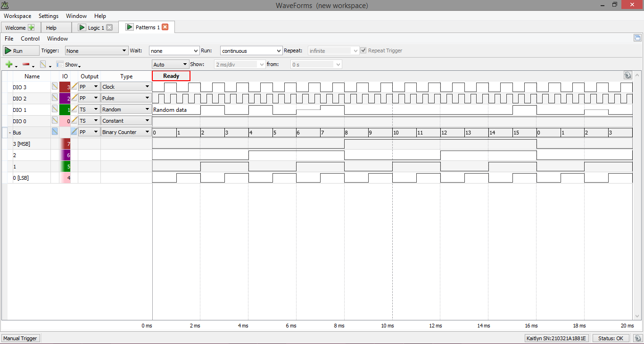Click the DIO 3 red IO color swatch
The height and width of the screenshot is (344, 644).
tap(65, 86)
